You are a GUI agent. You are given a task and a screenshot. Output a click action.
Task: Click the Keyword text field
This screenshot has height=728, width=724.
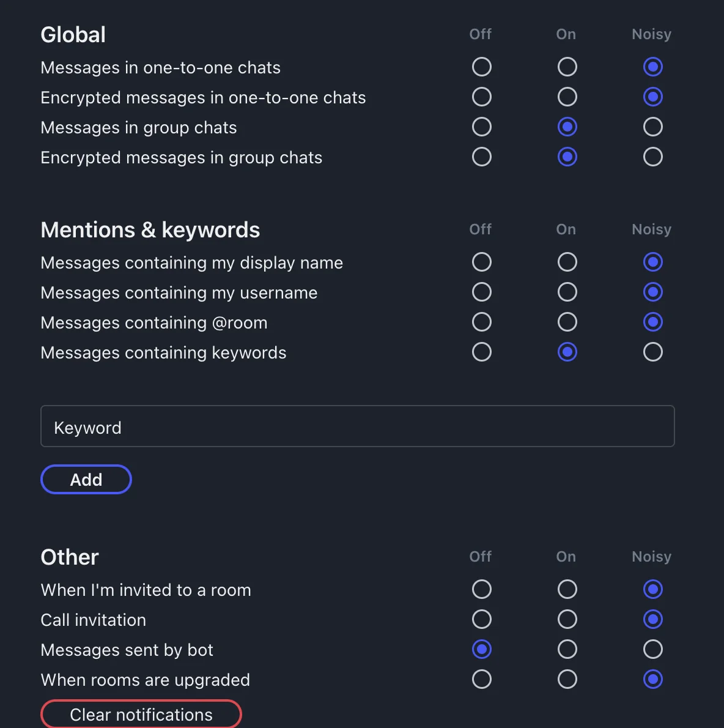[x=357, y=426]
